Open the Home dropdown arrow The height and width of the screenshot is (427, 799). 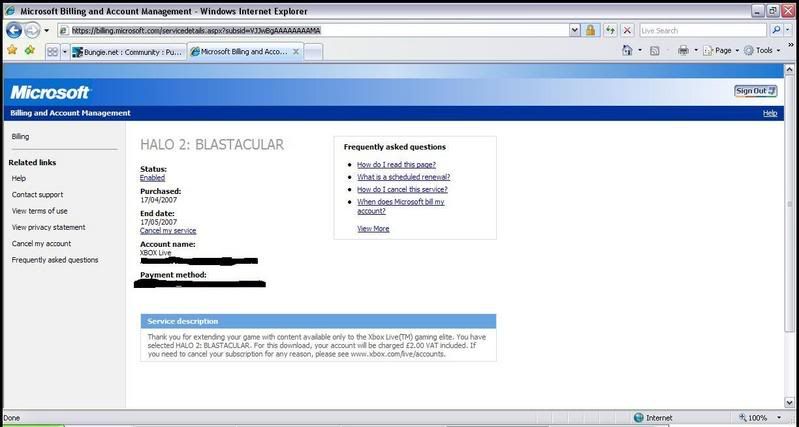640,50
